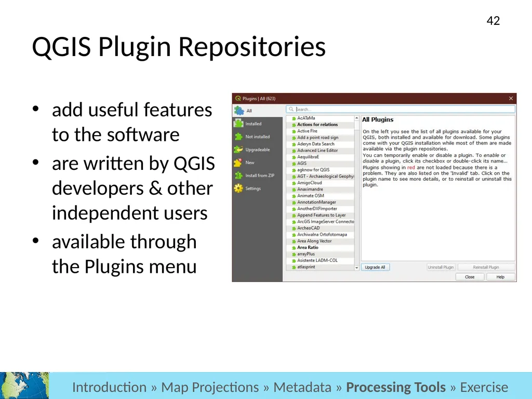Viewport: 532px width, 399px height.
Task: Select AGT - Archaeological Geophysics plugin
Action: coord(320,176)
